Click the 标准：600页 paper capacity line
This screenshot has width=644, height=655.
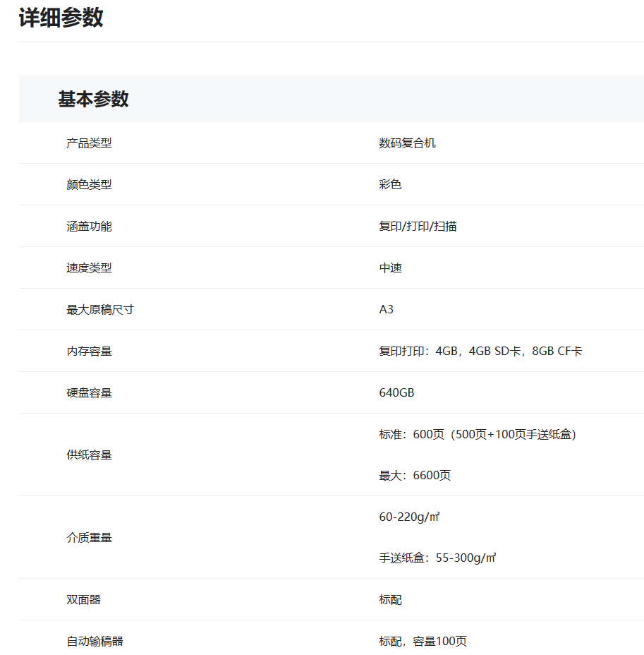[478, 435]
